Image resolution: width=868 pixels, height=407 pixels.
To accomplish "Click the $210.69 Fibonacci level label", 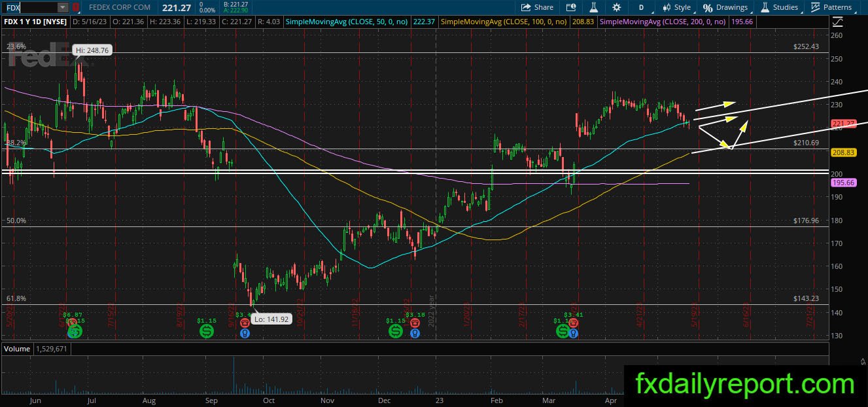I will click(x=806, y=142).
